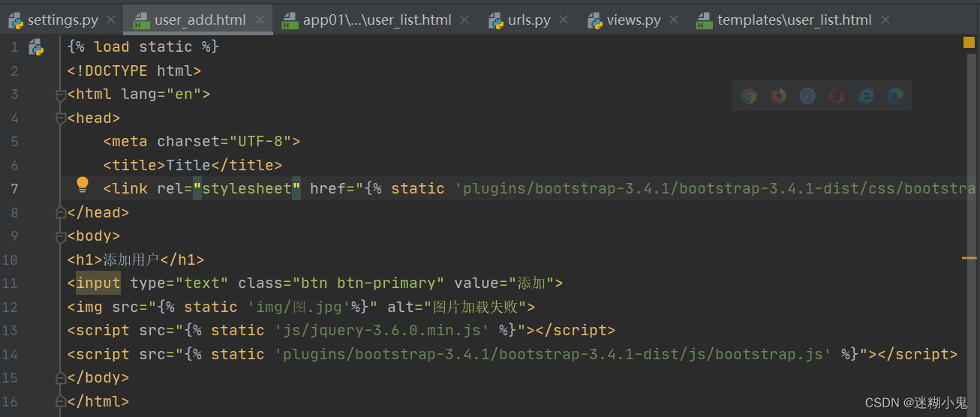Click the "<title>Title</title>" line
Screen dimensions: 980x417
[x=193, y=166]
